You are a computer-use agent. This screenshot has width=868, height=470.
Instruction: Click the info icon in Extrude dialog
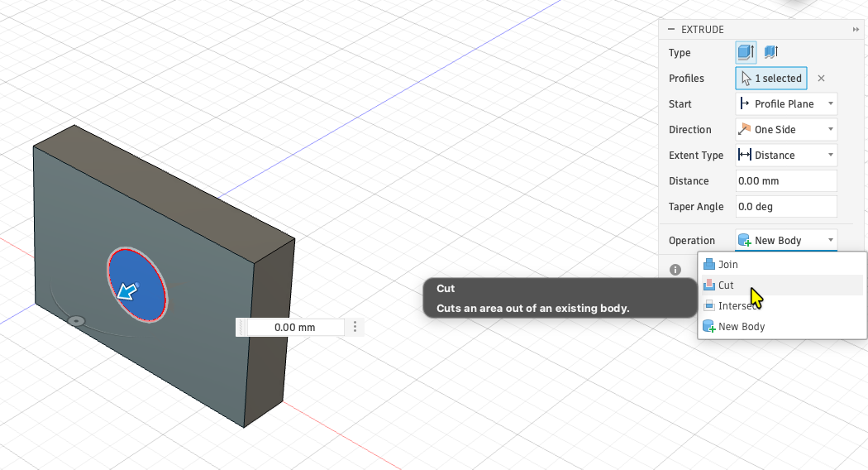(675, 270)
